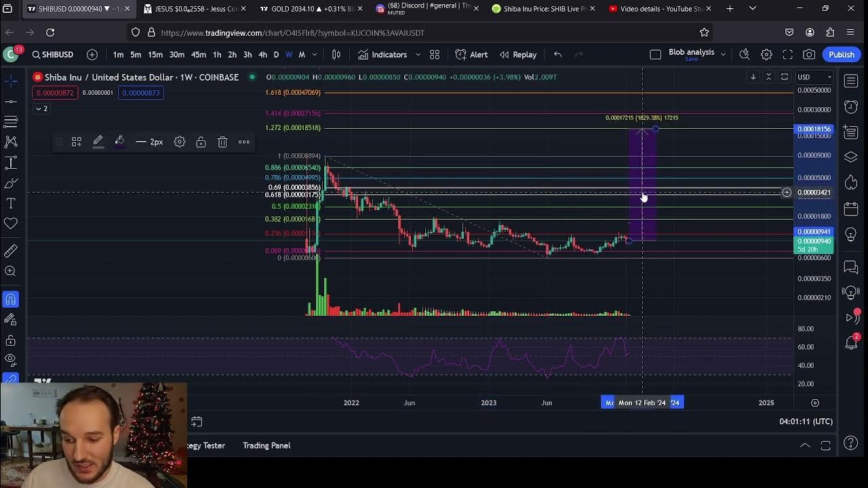Expand the collapsed indicators legend showing 2
This screenshot has height=488, width=868.
pos(41,108)
